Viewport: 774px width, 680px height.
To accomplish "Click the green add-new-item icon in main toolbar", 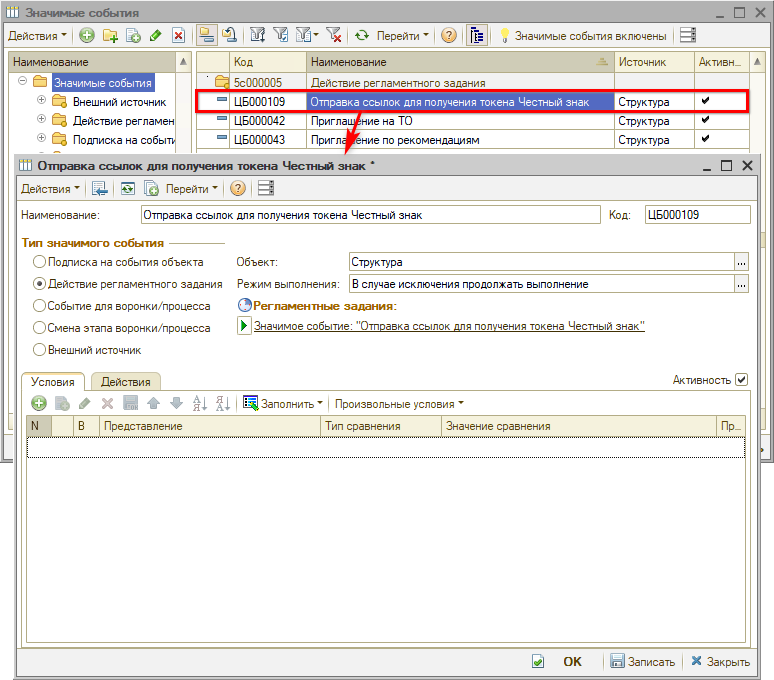I will point(87,35).
